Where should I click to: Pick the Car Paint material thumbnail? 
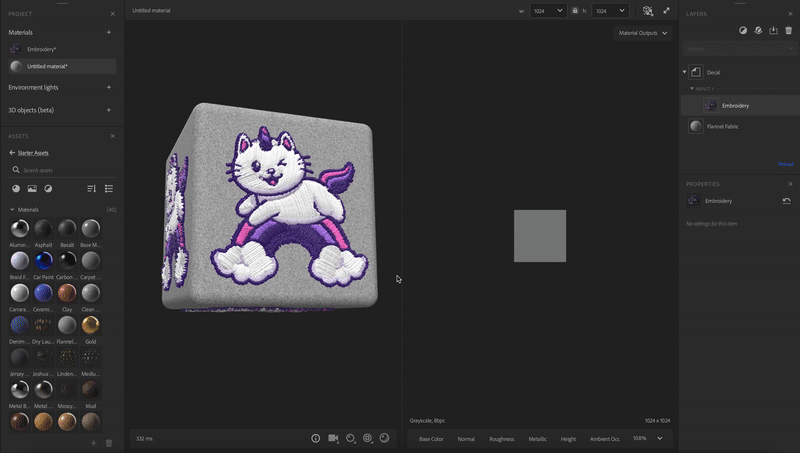point(43,261)
